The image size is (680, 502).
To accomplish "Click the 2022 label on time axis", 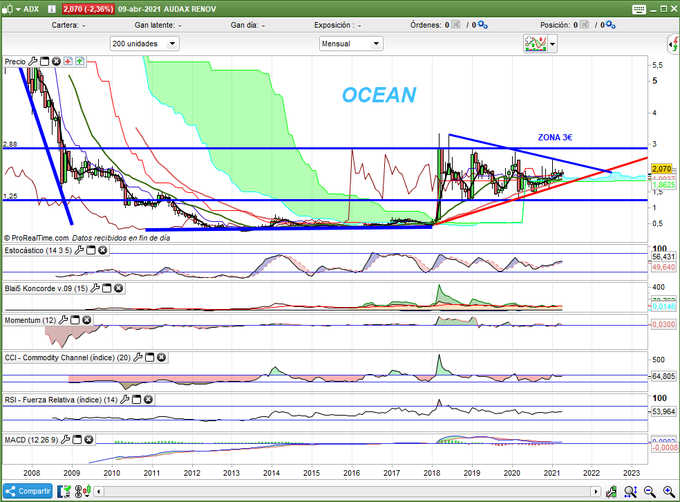I will tap(591, 473).
